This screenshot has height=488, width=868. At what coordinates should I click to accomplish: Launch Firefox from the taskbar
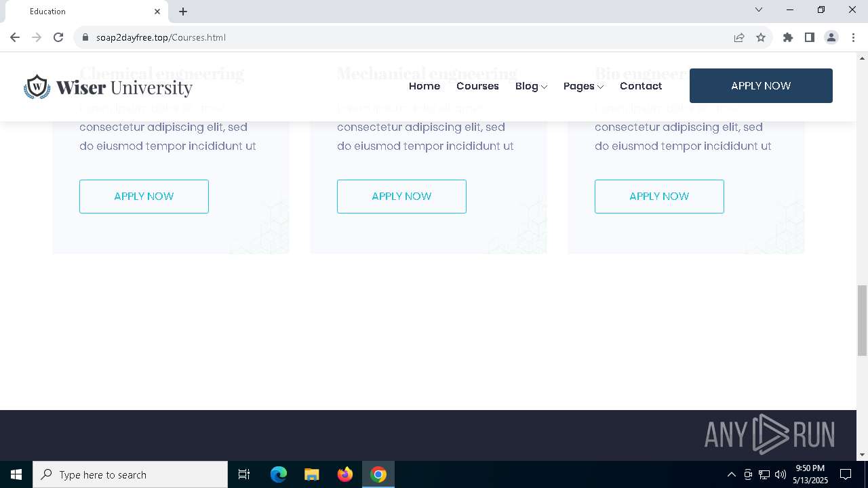(x=345, y=474)
